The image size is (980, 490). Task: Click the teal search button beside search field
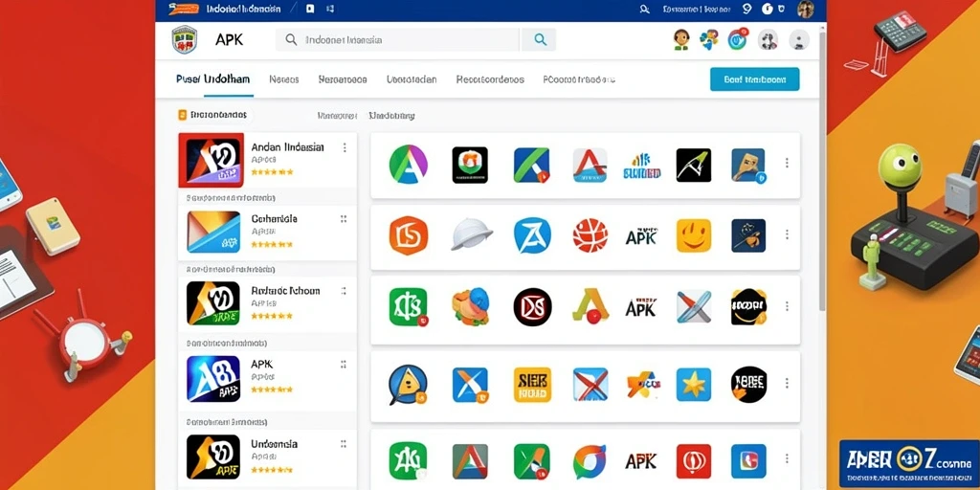539,40
